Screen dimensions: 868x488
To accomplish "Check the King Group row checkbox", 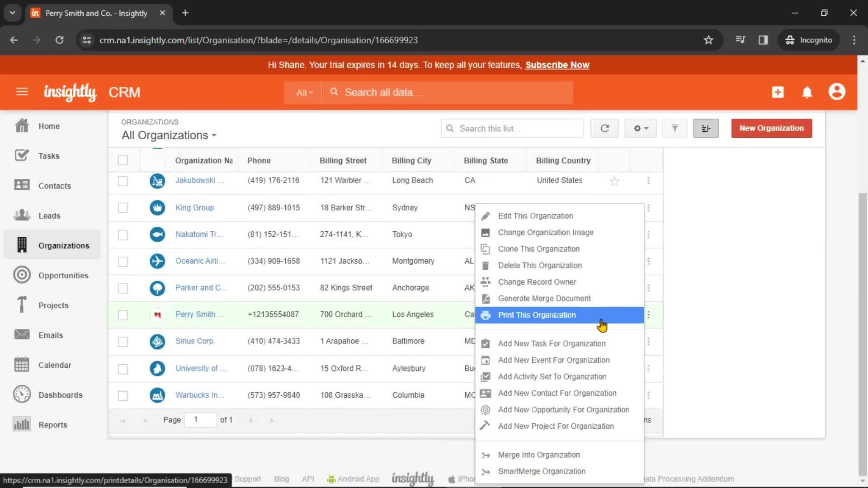I will tap(123, 208).
